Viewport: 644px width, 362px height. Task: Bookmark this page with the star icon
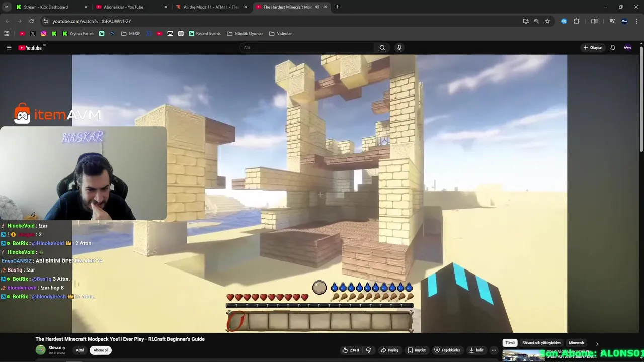[547, 21]
